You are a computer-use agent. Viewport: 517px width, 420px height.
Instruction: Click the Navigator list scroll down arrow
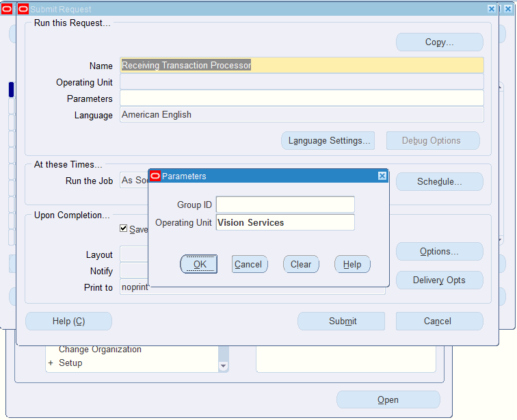[x=223, y=365]
